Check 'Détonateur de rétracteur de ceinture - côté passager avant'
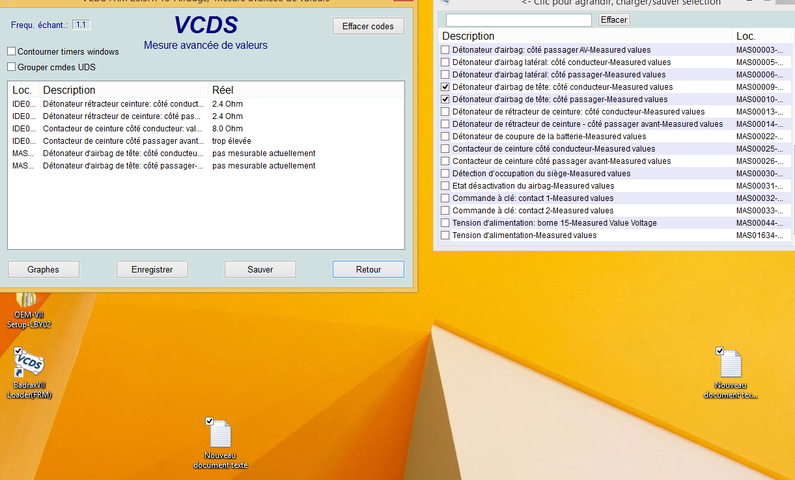The image size is (795, 480). pos(445,124)
